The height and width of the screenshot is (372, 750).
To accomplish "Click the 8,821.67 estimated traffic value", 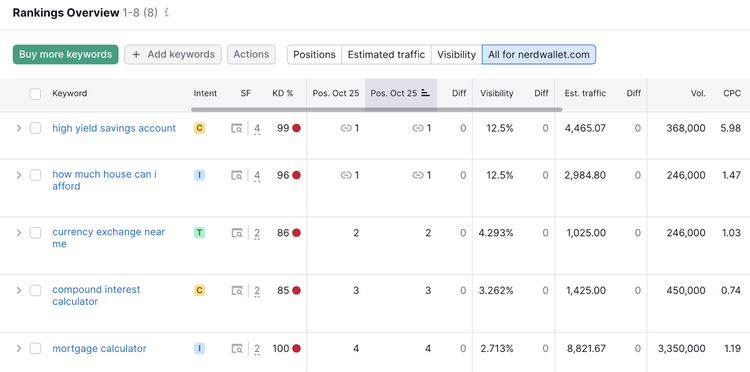I will pyautogui.click(x=585, y=349).
